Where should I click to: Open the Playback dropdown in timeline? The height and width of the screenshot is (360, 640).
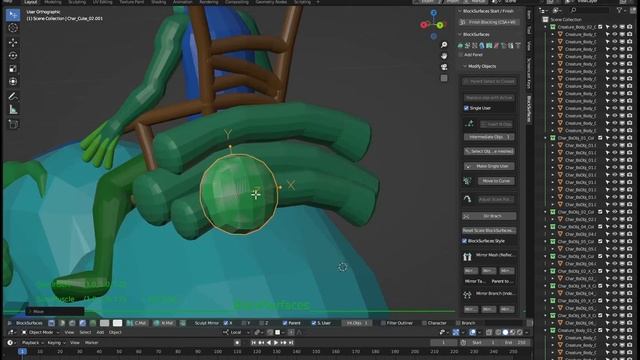32,342
